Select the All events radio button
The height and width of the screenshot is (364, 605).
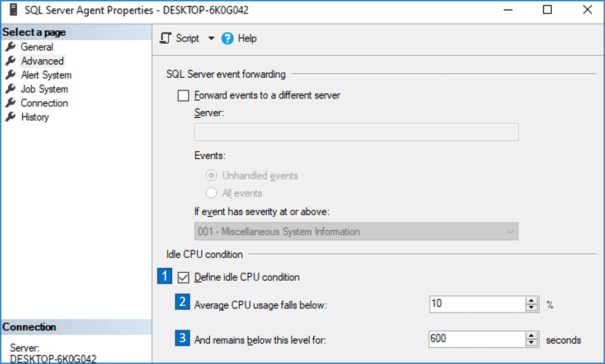point(211,193)
